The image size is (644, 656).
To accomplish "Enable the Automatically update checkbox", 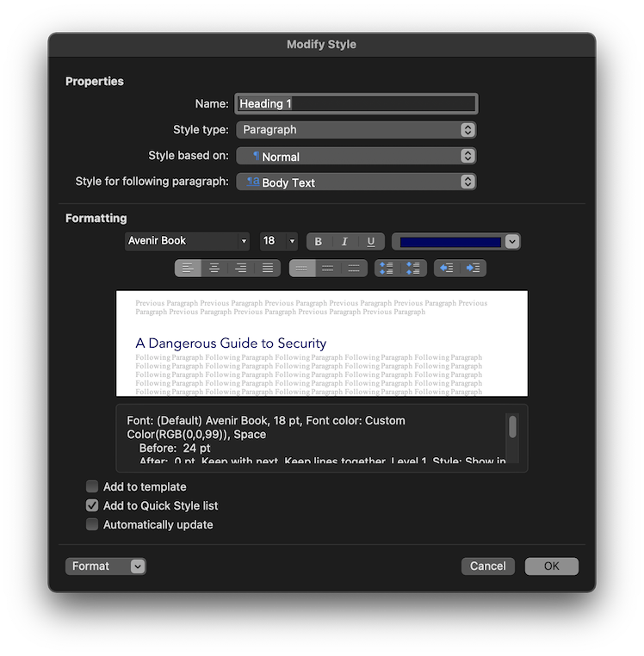I will click(92, 525).
